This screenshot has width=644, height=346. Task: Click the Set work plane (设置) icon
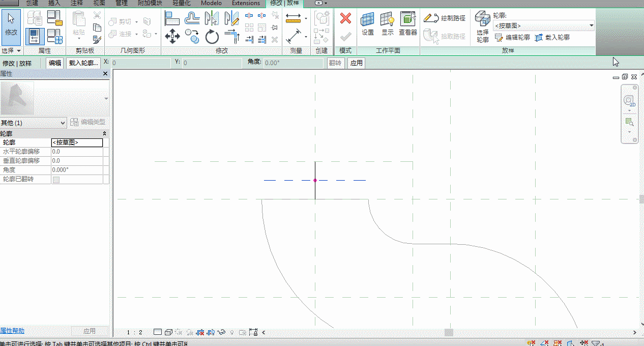click(368, 23)
